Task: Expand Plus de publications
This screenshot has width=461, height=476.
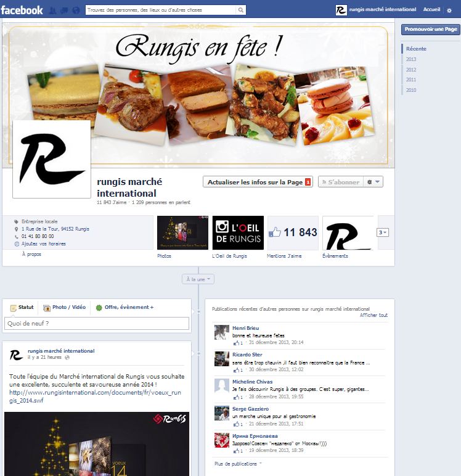Action: pyautogui.click(x=238, y=464)
